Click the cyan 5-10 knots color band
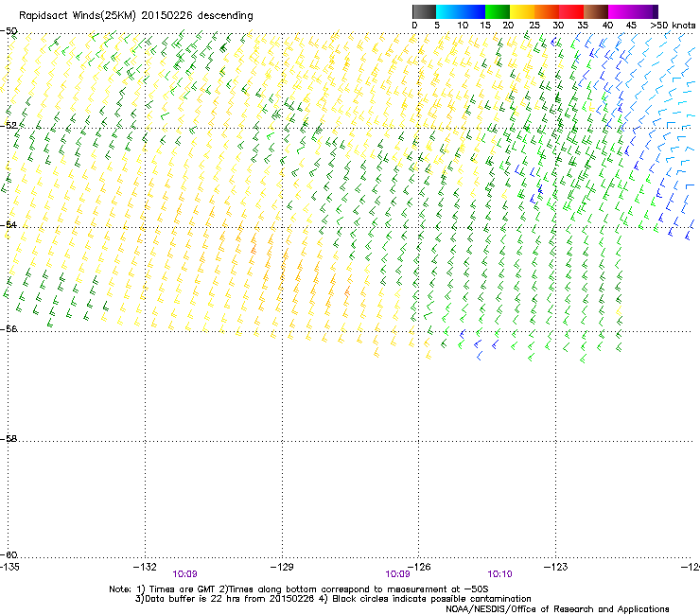This screenshot has height=615, width=700. (x=448, y=11)
